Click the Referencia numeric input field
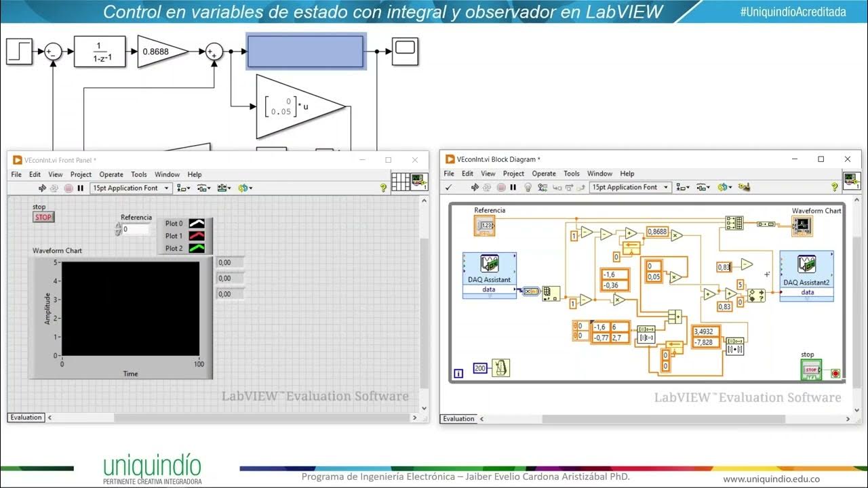This screenshot has height=488, width=868. click(x=136, y=229)
